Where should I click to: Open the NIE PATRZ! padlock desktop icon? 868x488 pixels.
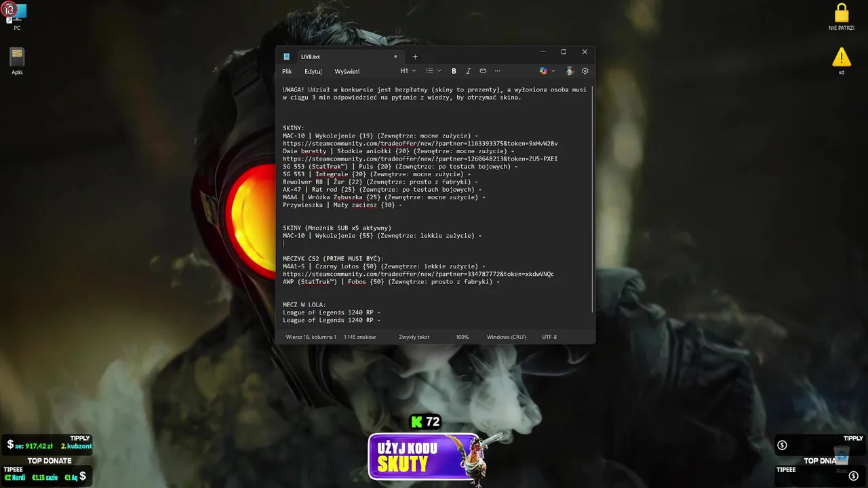[x=841, y=17]
